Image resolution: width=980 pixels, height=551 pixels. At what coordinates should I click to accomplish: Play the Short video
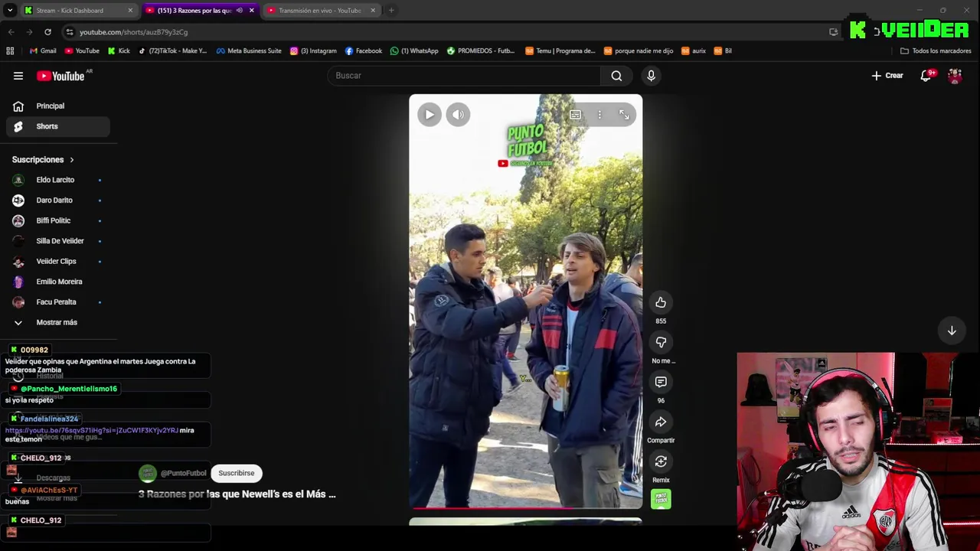[430, 115]
